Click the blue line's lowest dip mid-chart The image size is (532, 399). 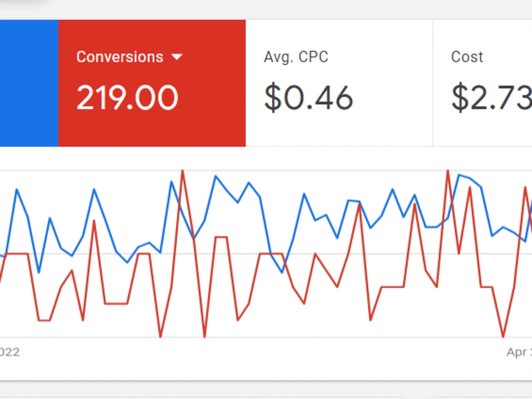282,272
